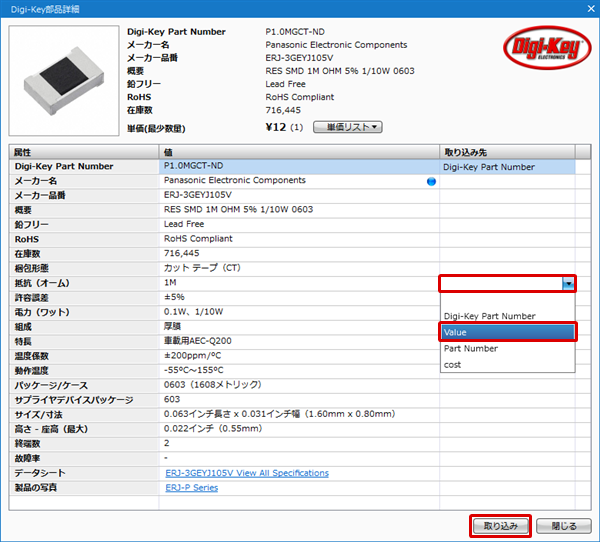Select the '-55°C~155°C' operating temperature cell
This screenshot has width=600, height=542.
[299, 371]
